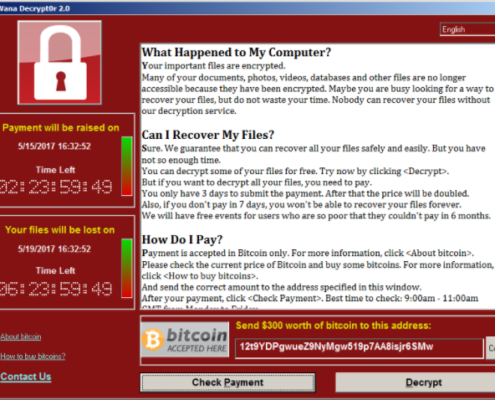The width and height of the screenshot is (495, 400).
Task: Open the About bitcoin link
Action: coord(21,337)
